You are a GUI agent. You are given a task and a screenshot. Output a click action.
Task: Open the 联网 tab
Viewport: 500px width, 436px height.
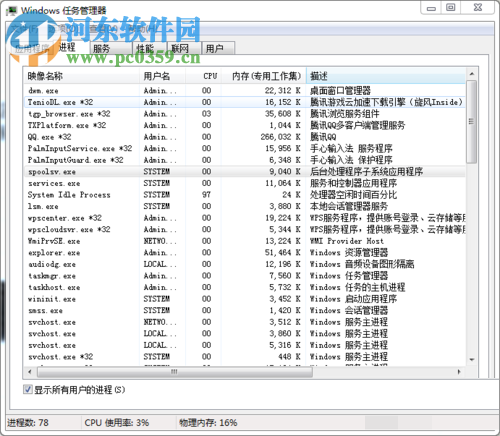pos(184,49)
